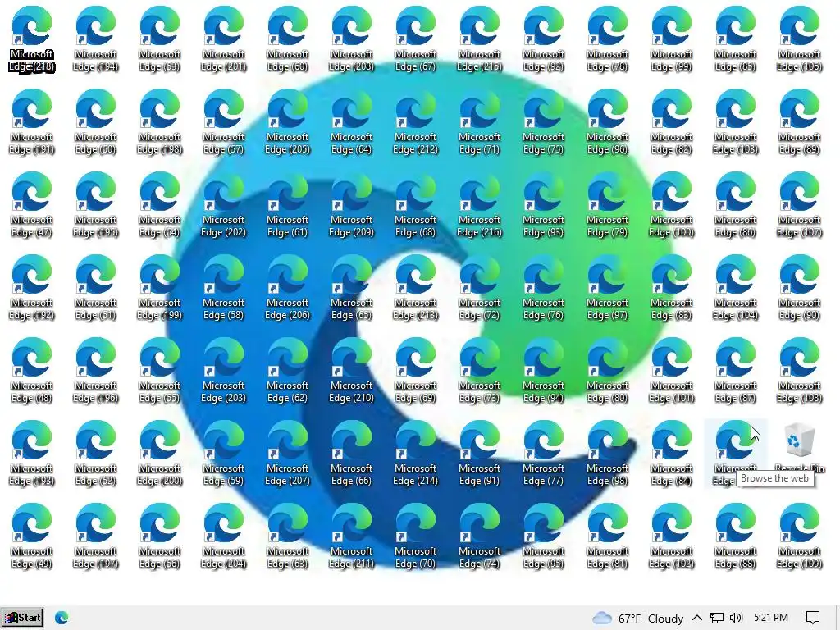
Task: Select the Microsoft Edge (205) icon
Action: pos(288,122)
